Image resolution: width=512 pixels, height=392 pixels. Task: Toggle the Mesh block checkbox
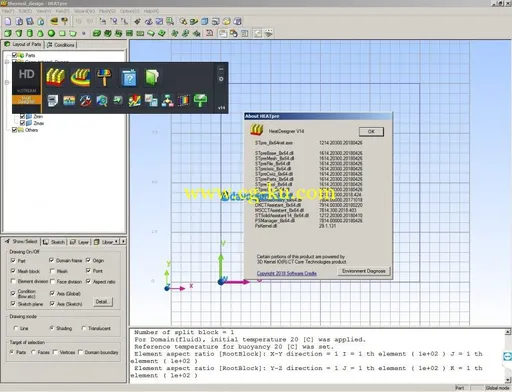[x=13, y=271]
